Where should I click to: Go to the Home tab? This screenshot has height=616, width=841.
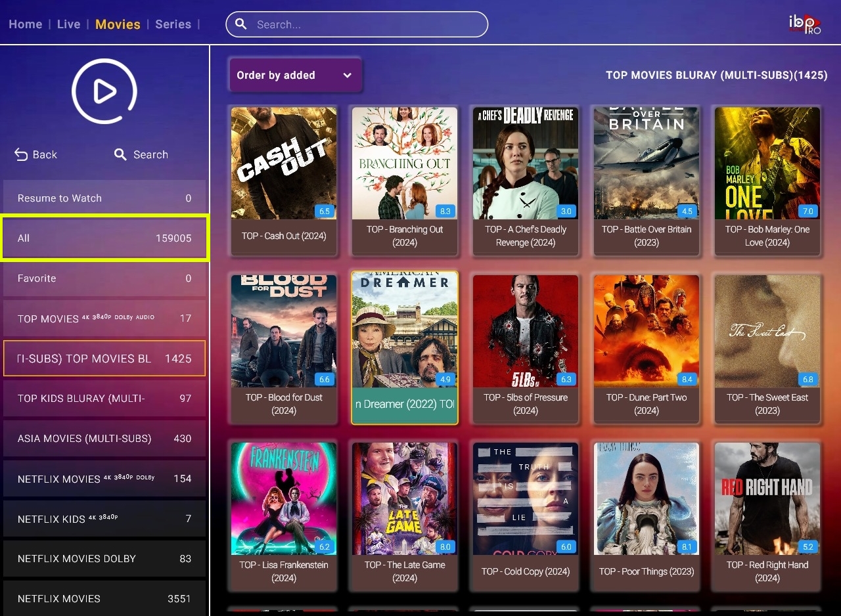coord(26,24)
